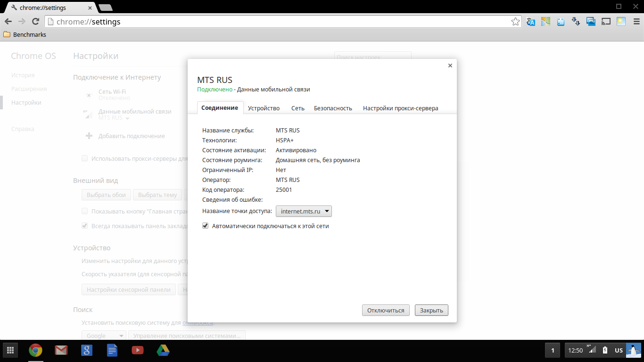Click the Выбрать обои button
Image resolution: width=644 pixels, height=362 pixels.
pyautogui.click(x=106, y=195)
